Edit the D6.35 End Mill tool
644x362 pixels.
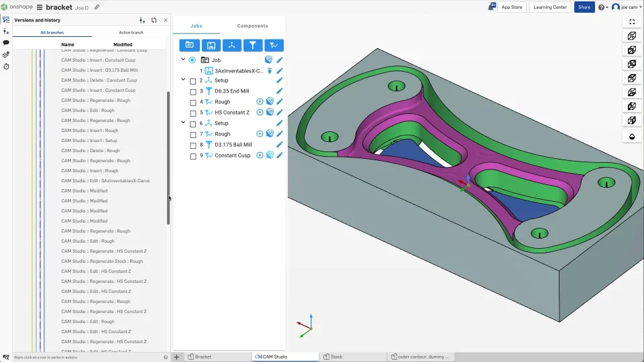point(279,91)
